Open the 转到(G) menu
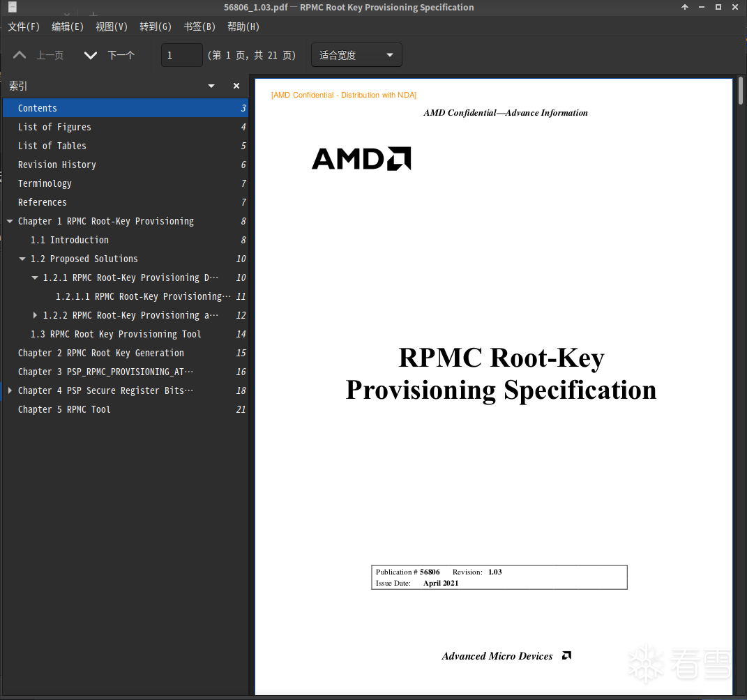 (156, 26)
